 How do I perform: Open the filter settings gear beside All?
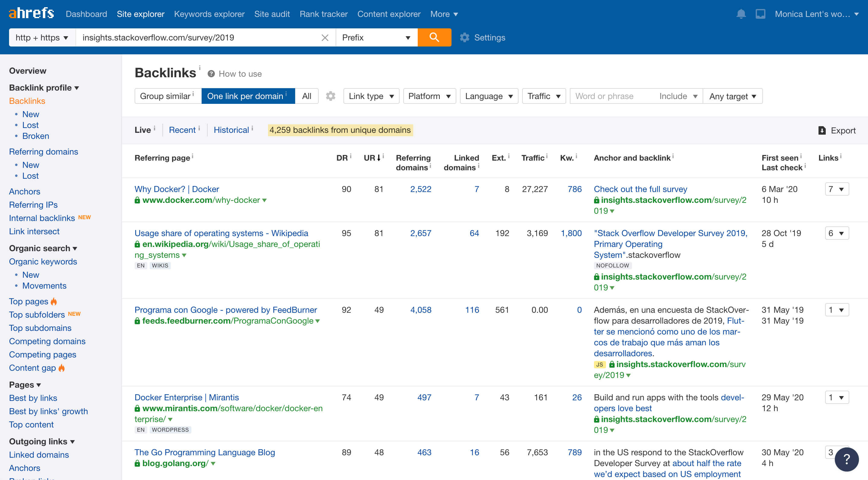pos(330,96)
